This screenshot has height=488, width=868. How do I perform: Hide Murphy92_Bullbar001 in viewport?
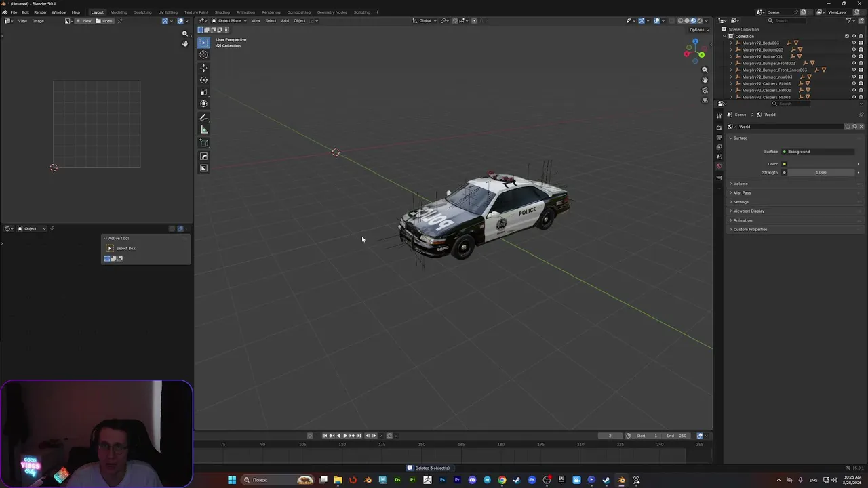pos(853,56)
